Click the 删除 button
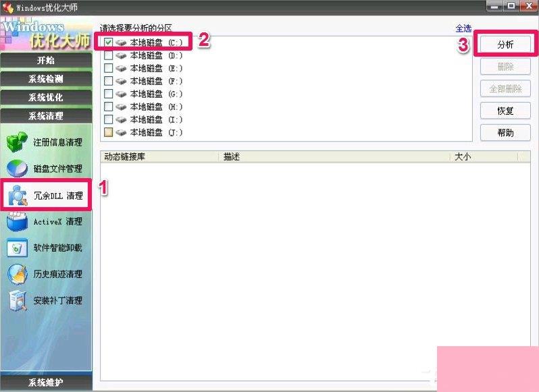539x392 pixels. [505, 67]
